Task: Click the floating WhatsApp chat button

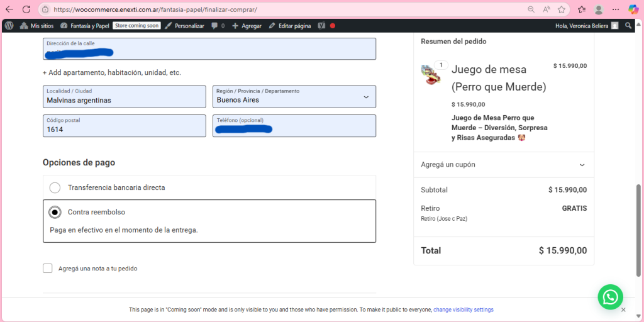Action: click(610, 297)
